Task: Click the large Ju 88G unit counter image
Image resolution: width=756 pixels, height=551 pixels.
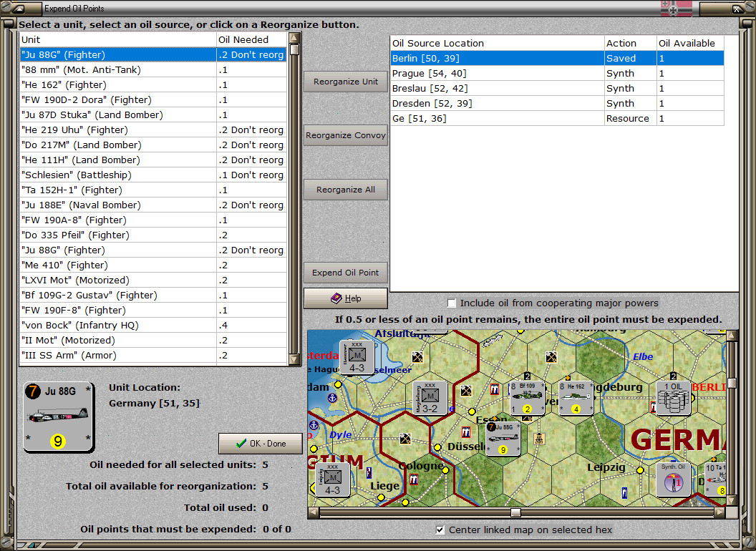Action: [58, 417]
